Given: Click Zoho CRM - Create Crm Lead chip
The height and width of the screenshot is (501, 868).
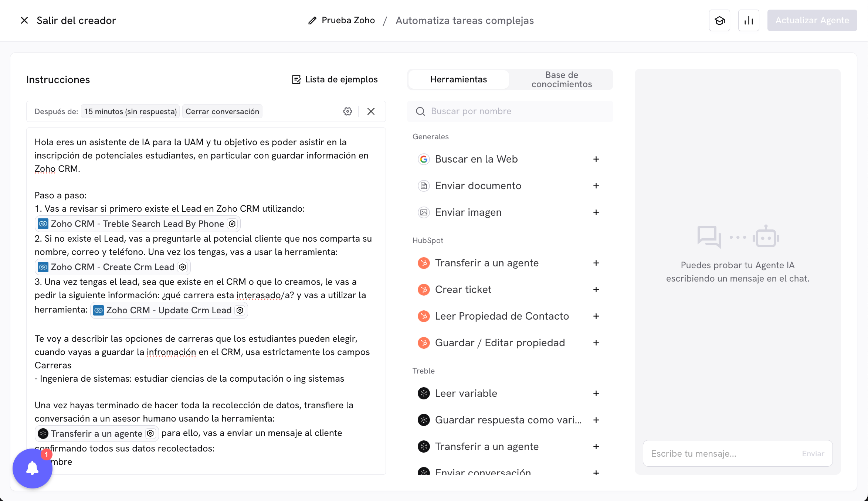Looking at the screenshot, I should click(112, 267).
